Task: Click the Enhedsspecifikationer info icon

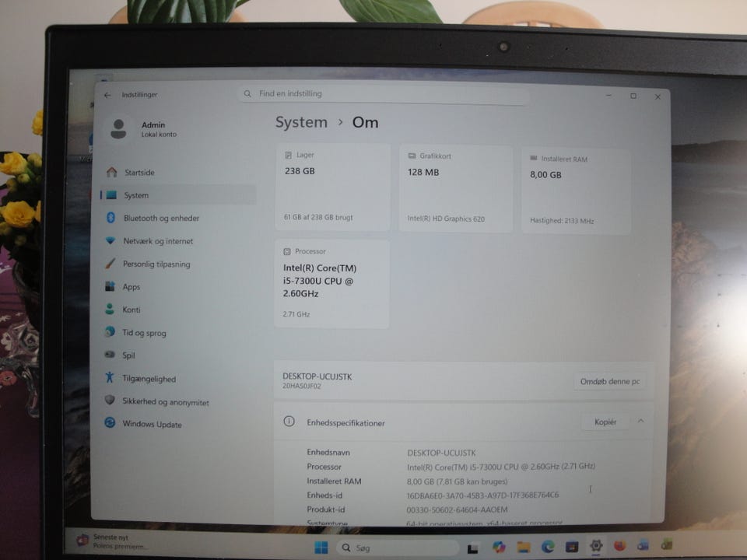Action: click(289, 422)
